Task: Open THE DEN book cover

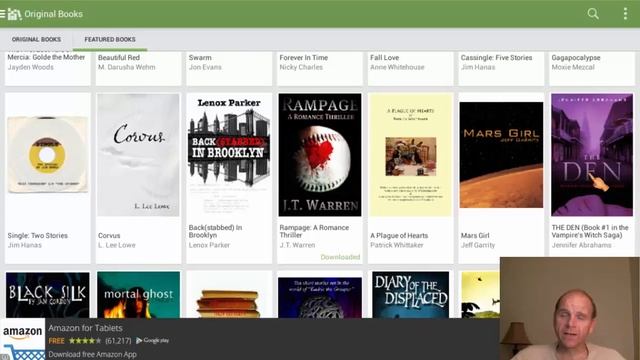Action: (592, 155)
